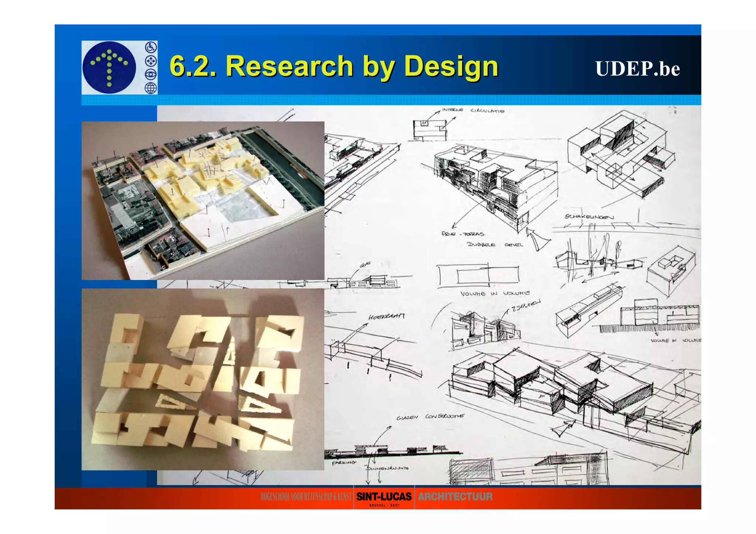Click 'HOGESCHOOL VOOR WETENSCHAP & KUNST' footer text
Viewport: 756px width, 534px height.
pyautogui.click(x=306, y=497)
